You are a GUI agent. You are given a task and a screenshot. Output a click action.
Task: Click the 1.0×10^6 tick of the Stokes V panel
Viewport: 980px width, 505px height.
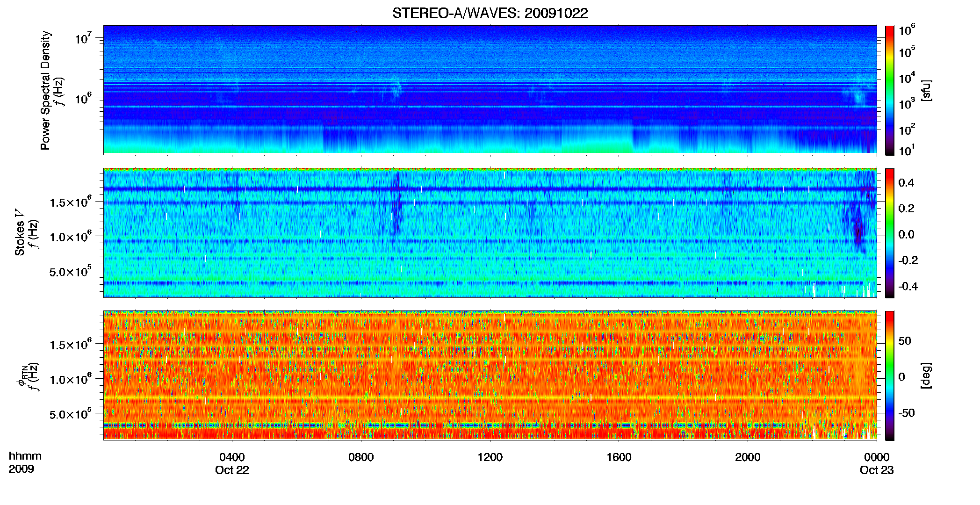pyautogui.click(x=71, y=236)
